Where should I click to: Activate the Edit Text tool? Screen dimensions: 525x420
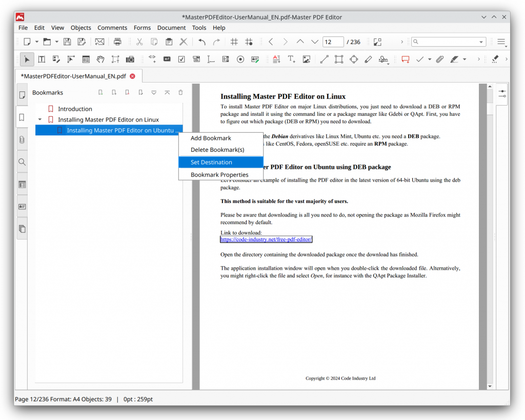(x=42, y=59)
